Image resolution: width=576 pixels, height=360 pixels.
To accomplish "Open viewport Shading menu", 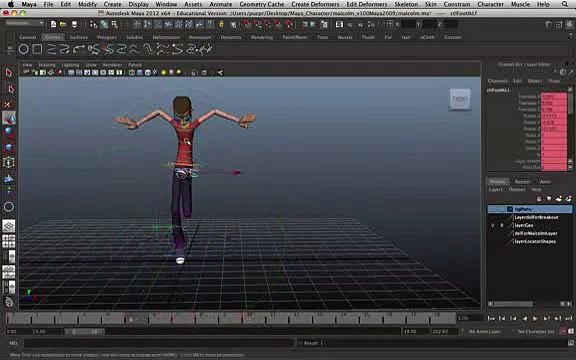I will coord(47,65).
